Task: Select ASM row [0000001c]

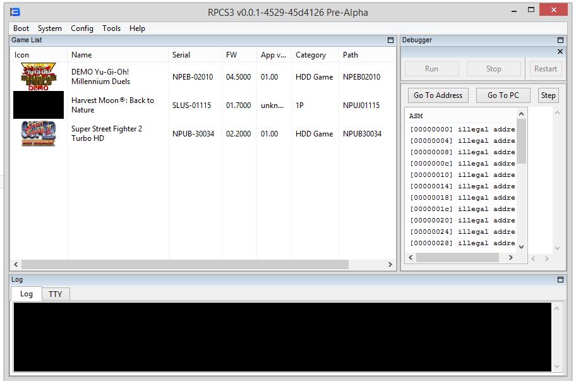Action: [462, 209]
